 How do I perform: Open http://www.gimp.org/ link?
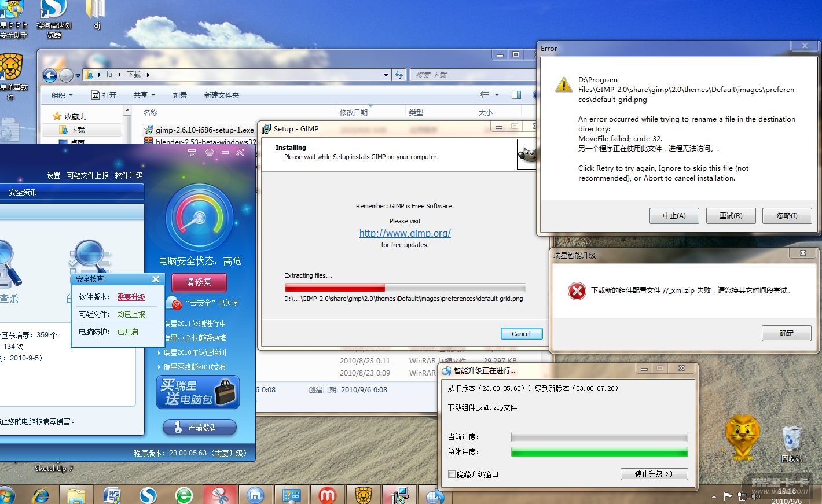pos(405,233)
